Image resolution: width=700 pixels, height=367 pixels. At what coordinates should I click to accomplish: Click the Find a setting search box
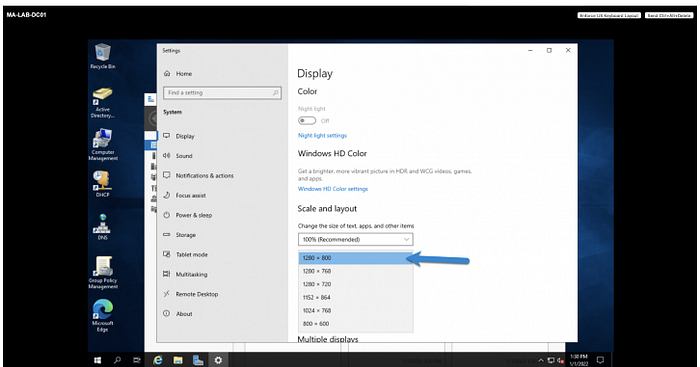coord(222,93)
